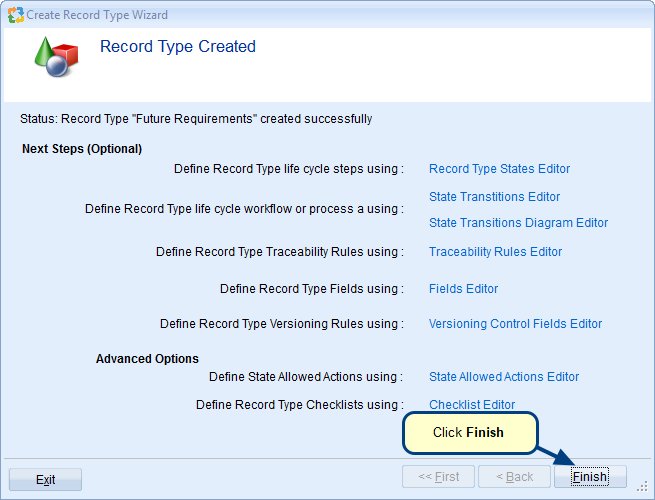Image resolution: width=655 pixels, height=500 pixels.
Task: Open the Checklist Editor link
Action: coord(472,405)
